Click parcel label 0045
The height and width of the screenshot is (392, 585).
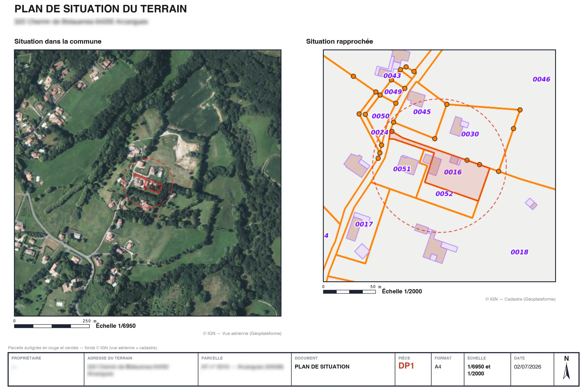(x=422, y=112)
